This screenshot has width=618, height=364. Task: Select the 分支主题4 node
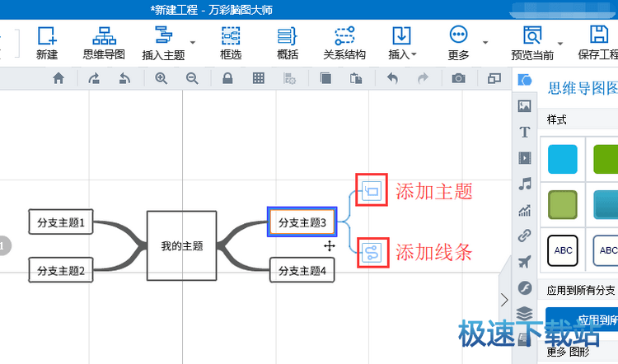click(x=302, y=270)
